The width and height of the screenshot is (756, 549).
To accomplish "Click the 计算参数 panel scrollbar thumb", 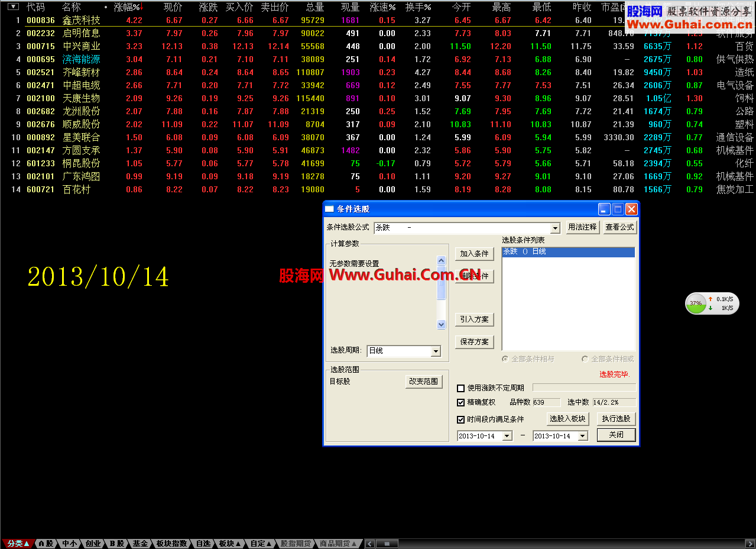I will coord(441,283).
